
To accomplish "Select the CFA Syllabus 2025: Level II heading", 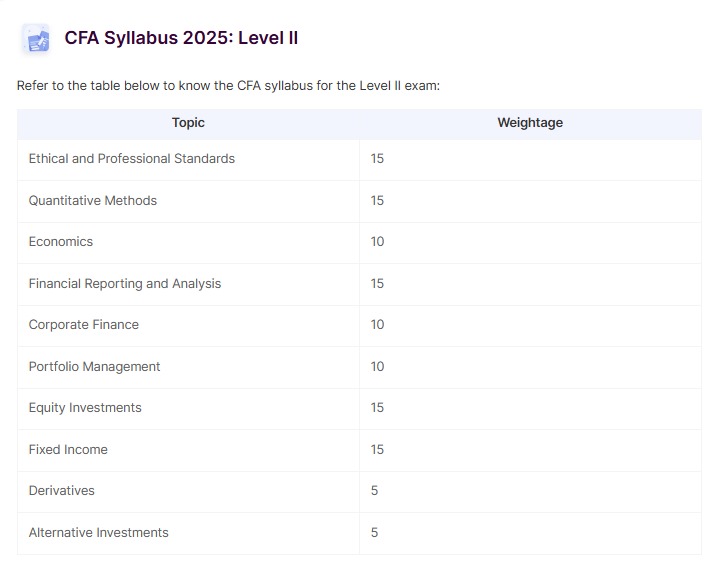I will pyautogui.click(x=181, y=38).
